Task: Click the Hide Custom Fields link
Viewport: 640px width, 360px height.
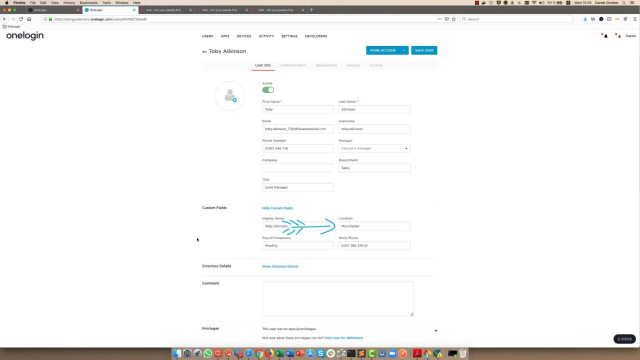Action: pos(278,208)
